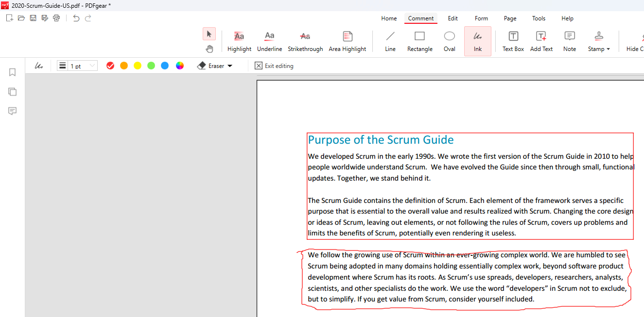644x317 pixels.
Task: Click the Text Box tool
Action: coord(513,41)
